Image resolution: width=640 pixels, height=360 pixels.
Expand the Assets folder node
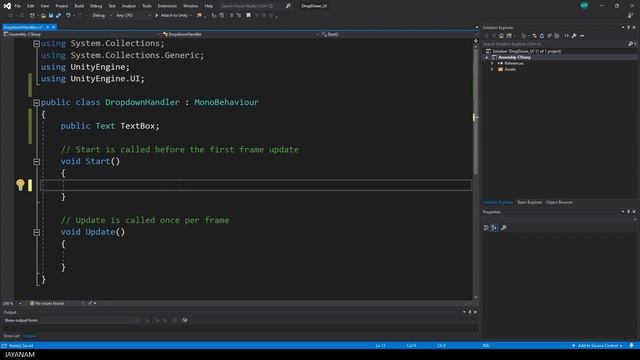click(x=492, y=69)
